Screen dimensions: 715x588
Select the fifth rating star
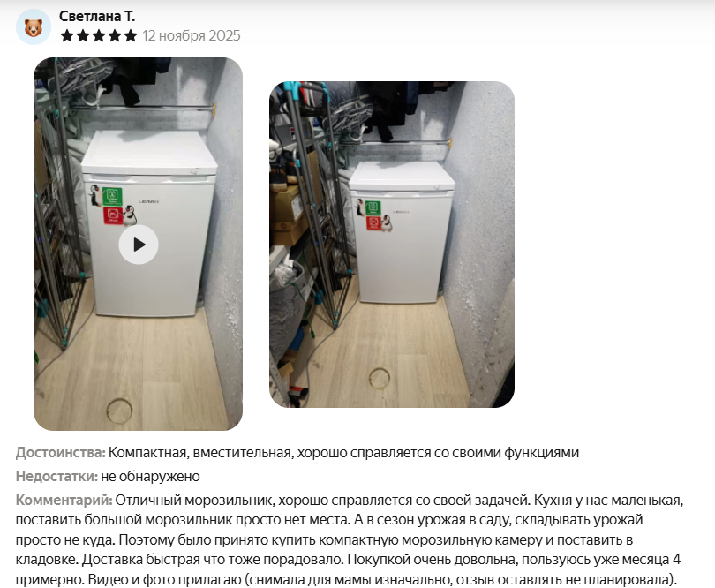point(131,35)
